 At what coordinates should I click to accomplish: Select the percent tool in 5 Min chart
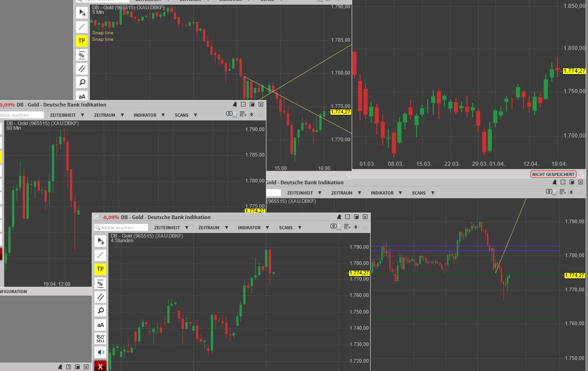[x=82, y=55]
